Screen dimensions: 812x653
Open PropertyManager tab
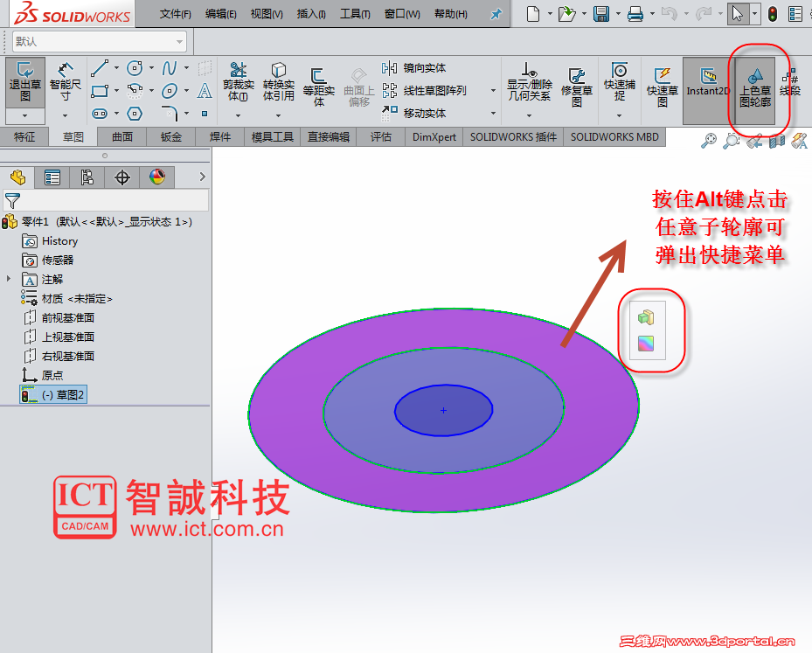click(52, 177)
